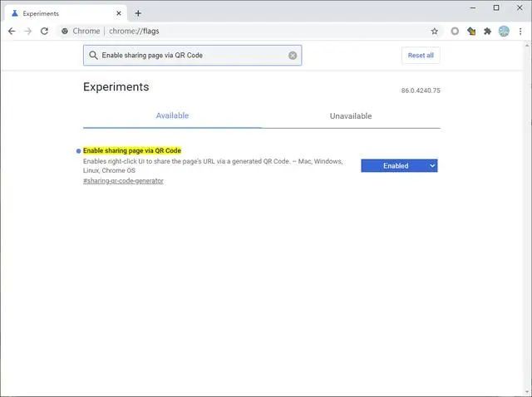Open the Extensions puzzle piece menu
Image resolution: width=532 pixels, height=397 pixels.
click(488, 32)
